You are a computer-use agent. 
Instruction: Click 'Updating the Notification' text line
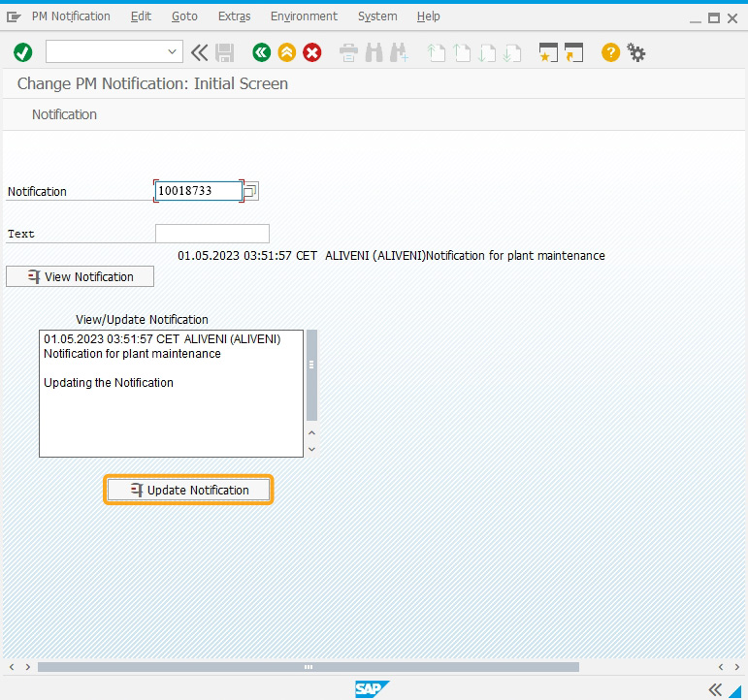[x=109, y=382]
